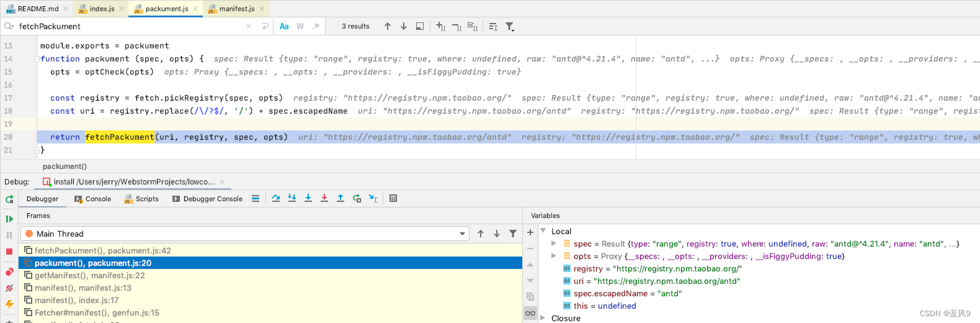Open the Evaluate Expression calculator
Screen dimensions: 980x323
393,198
